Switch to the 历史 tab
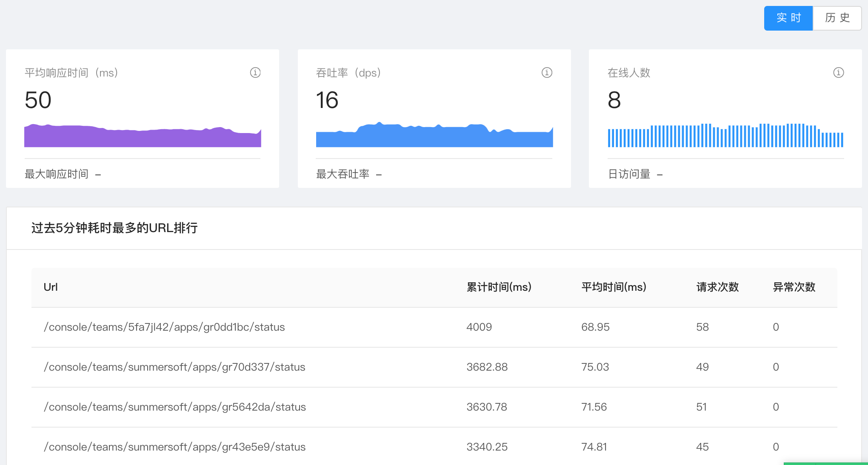Screen dimensions: 868x465 click(837, 18)
